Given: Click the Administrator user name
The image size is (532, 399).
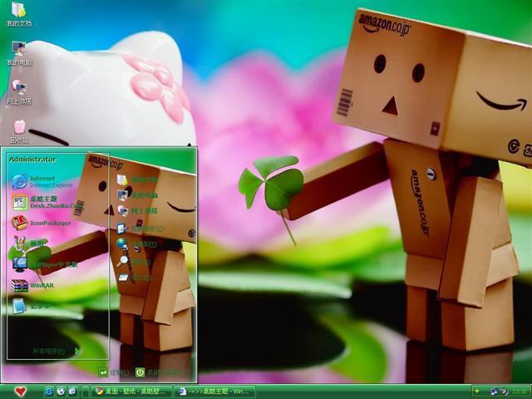Looking at the screenshot, I should (32, 160).
